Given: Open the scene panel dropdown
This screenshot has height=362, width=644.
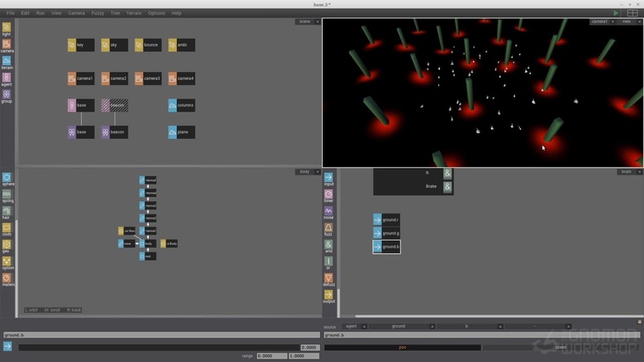Looking at the screenshot, I should [x=305, y=21].
